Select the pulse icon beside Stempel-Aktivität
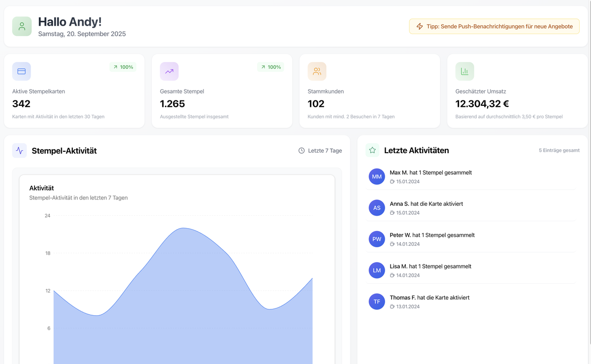 tap(19, 150)
